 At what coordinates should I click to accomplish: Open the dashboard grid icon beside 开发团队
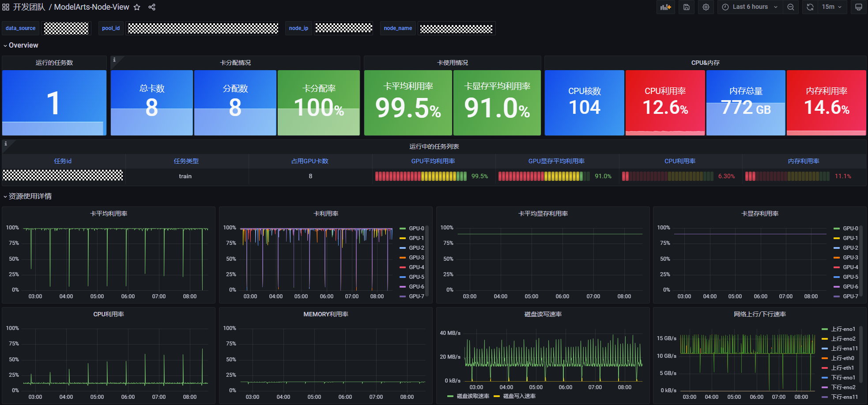pyautogui.click(x=6, y=7)
